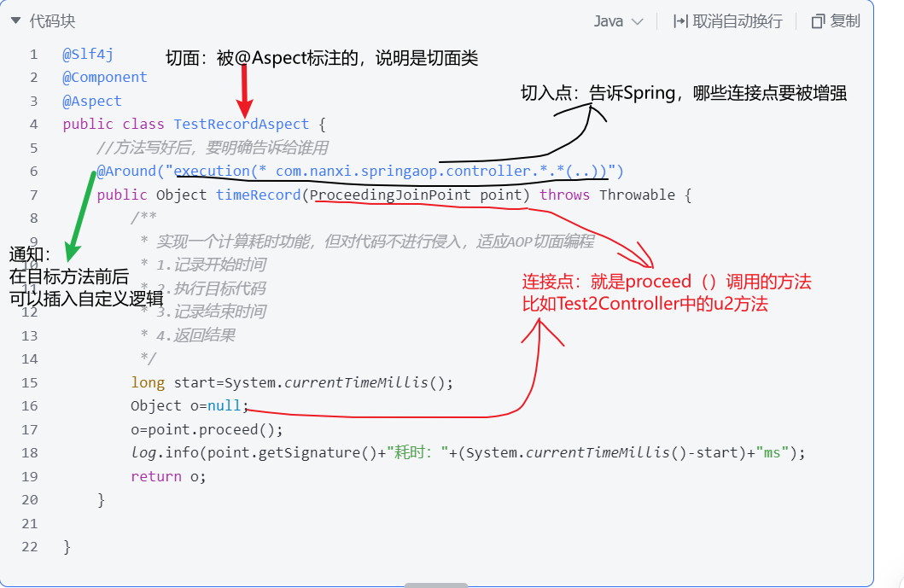Toggle 取消自动换行 line wrapping

[727, 21]
